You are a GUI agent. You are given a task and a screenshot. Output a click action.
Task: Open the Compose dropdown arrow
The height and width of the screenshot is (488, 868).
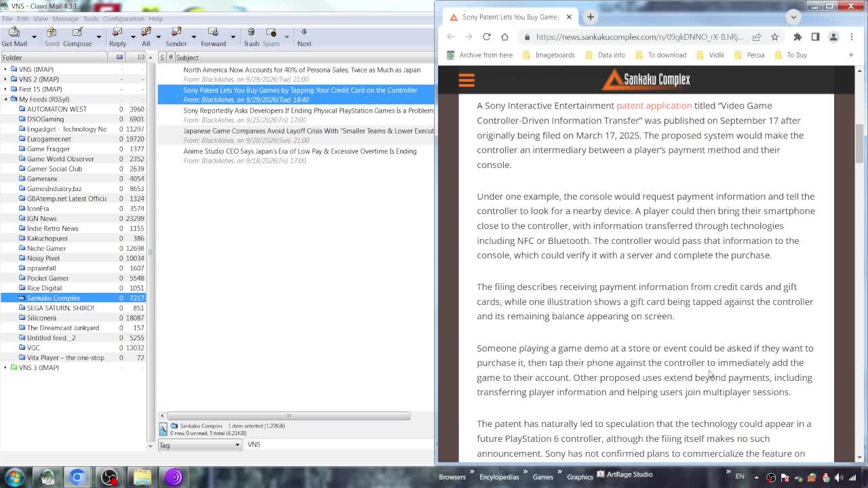(98, 37)
